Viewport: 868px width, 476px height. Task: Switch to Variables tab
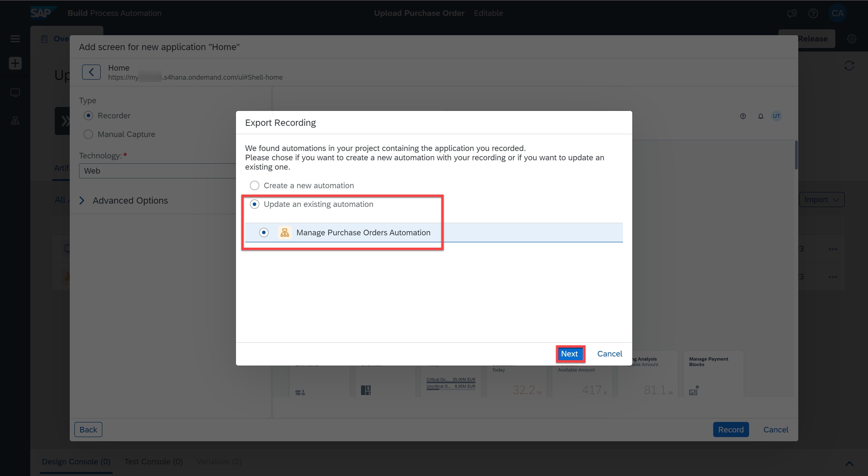[219, 462]
